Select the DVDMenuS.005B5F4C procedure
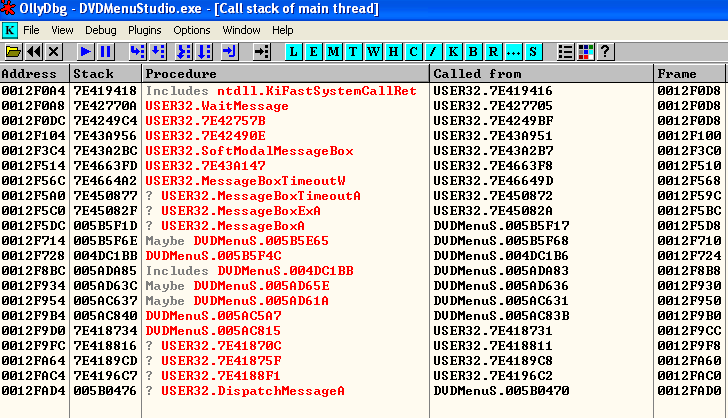 click(x=213, y=256)
